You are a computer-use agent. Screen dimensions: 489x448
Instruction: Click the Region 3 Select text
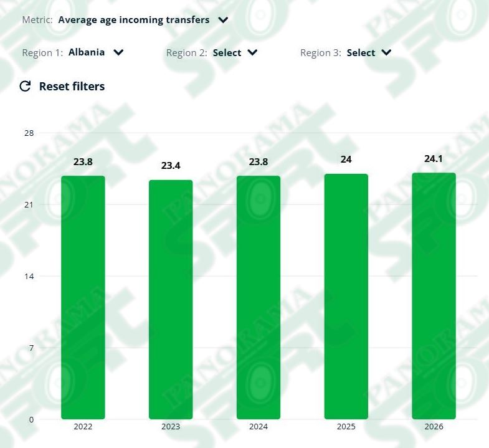[x=361, y=53]
